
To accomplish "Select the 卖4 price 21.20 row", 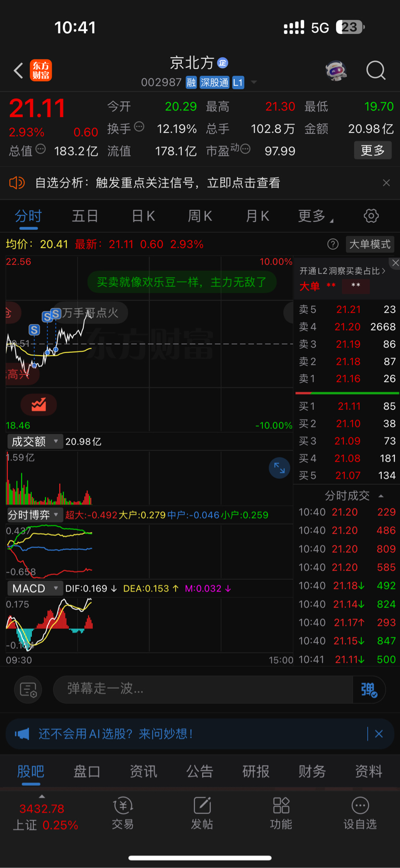I will (x=347, y=327).
